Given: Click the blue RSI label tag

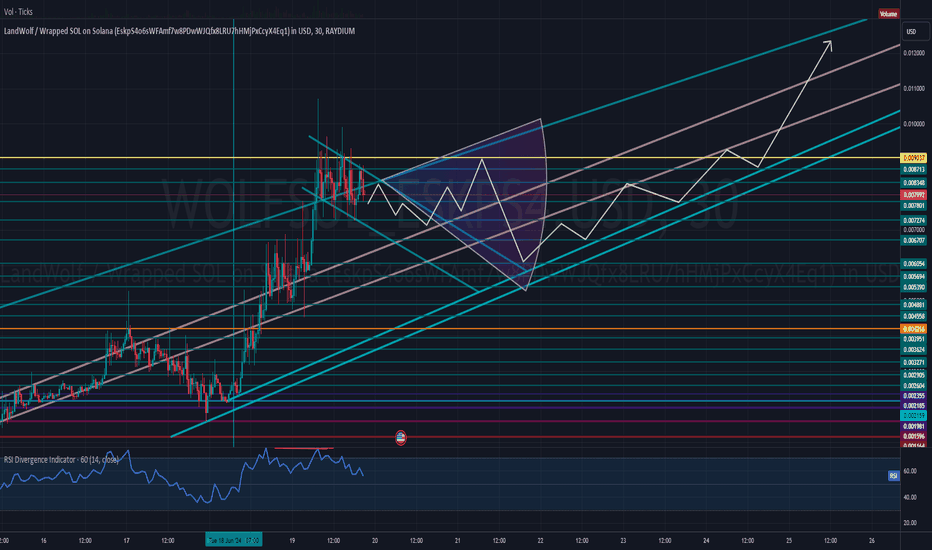Looking at the screenshot, I should click(893, 476).
